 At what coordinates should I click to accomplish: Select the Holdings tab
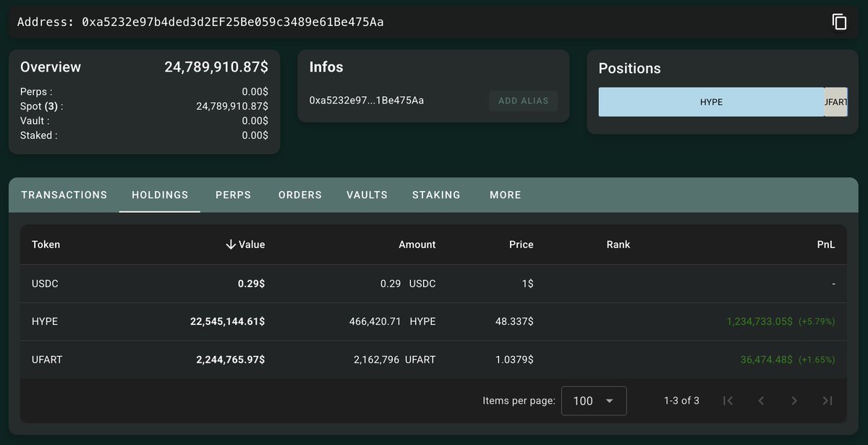point(160,195)
